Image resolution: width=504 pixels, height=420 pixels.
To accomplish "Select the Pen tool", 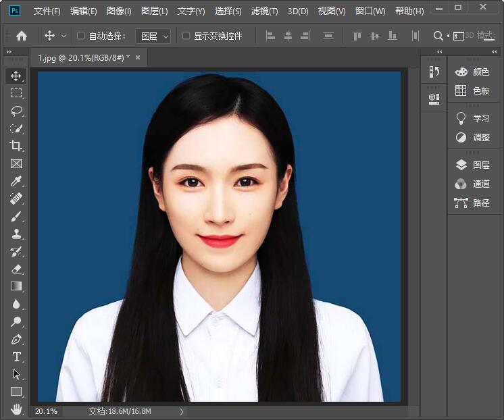I will click(x=16, y=339).
